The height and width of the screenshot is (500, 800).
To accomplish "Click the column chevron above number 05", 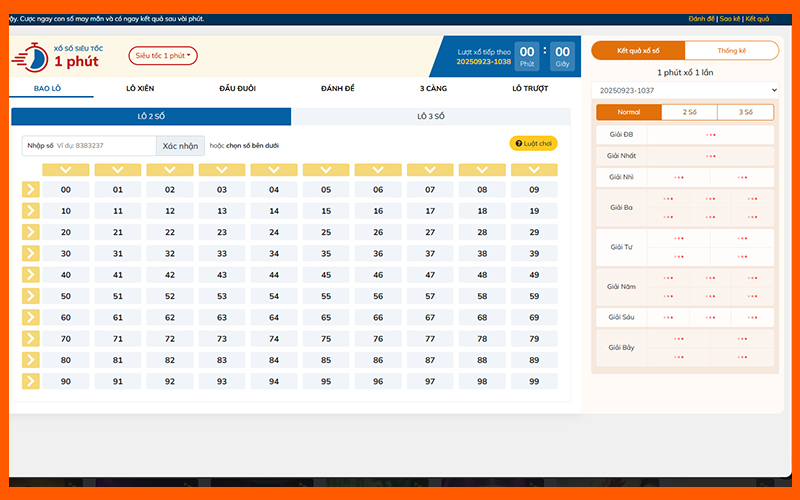I will (x=326, y=170).
